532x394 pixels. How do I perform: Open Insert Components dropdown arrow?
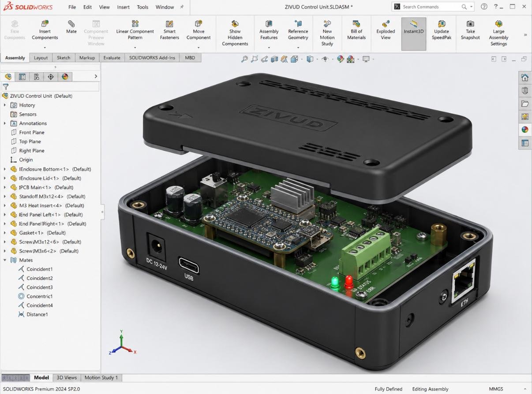45,48
